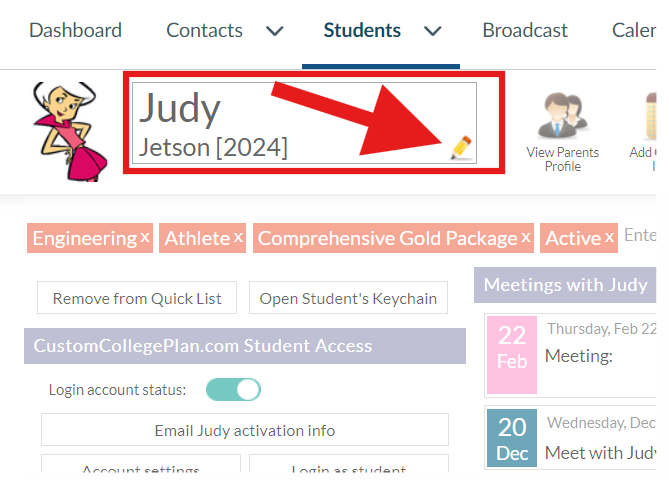The width and height of the screenshot is (669, 482).
Task: Click Email Judy activation info button
Action: tap(245, 430)
